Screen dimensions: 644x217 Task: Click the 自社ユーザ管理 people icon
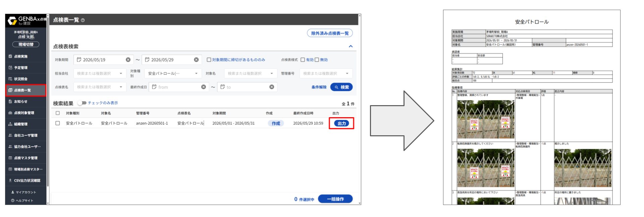coord(10,135)
